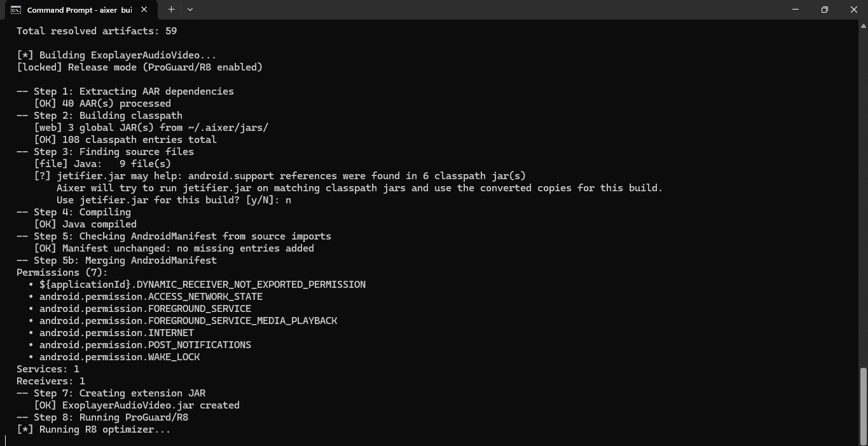The height and width of the screenshot is (446, 868).
Task: Click the 'Total resolved artifacts: 59' text
Action: (97, 31)
